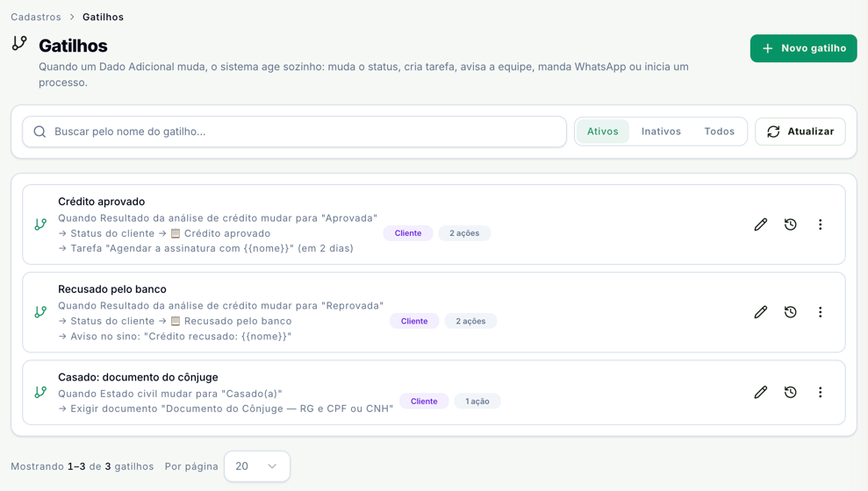Image resolution: width=868 pixels, height=491 pixels.
Task: View history of Recusado pelo banco
Action: pyautogui.click(x=791, y=312)
